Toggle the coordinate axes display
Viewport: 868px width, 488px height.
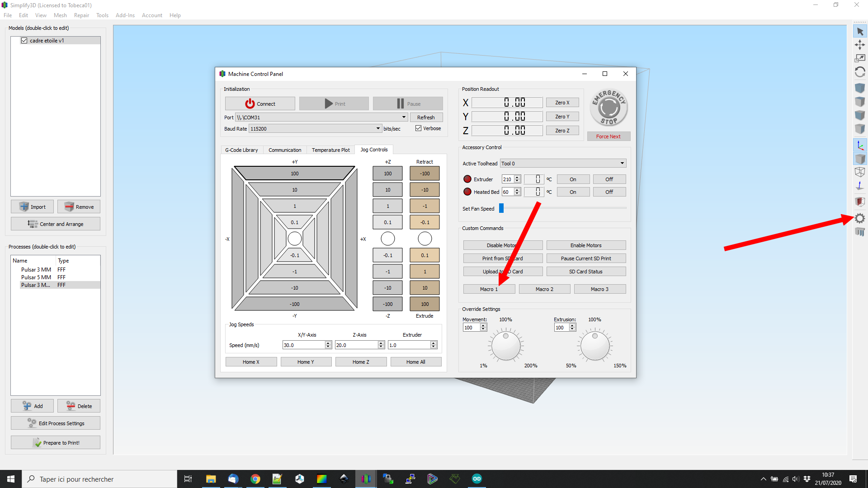click(x=860, y=145)
